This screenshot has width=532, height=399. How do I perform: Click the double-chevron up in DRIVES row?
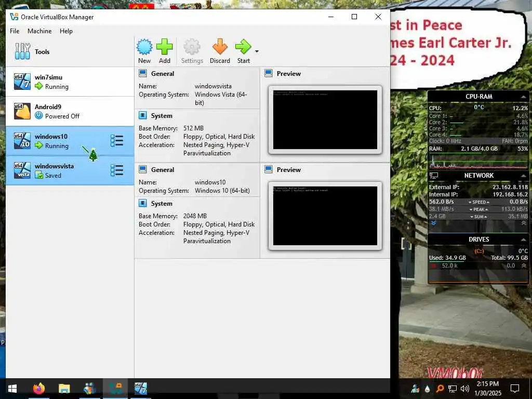(524, 265)
